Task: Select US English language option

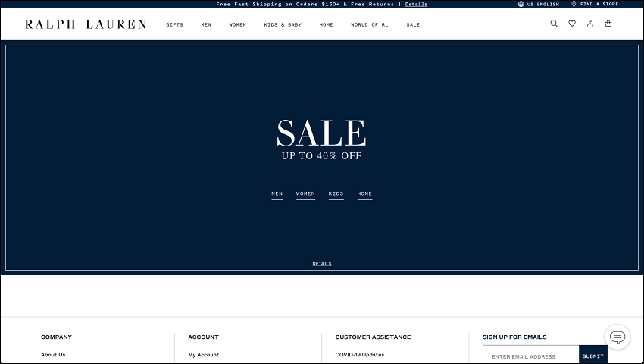Action: [x=543, y=4]
